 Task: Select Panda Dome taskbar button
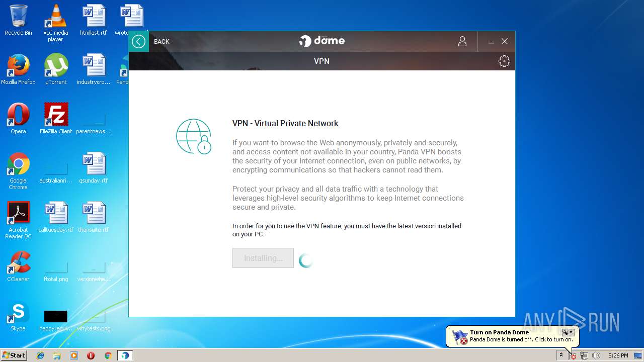point(125,355)
